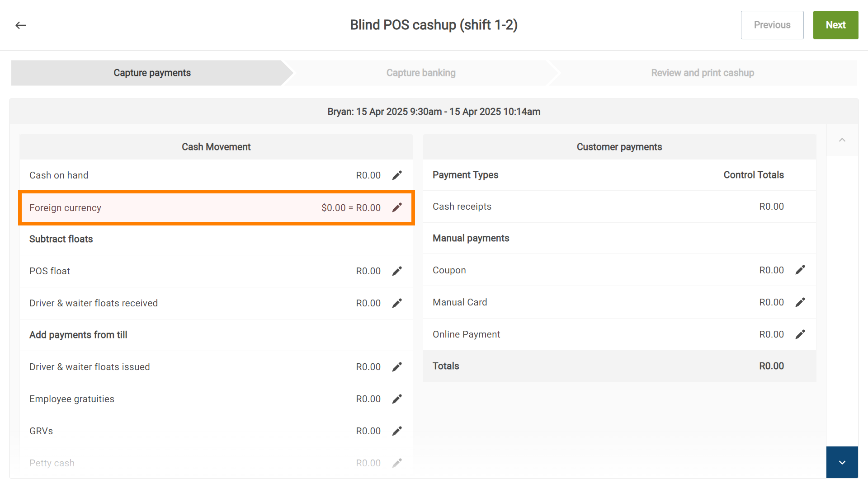Edit the Cash on hand amount
Screen dimensions: 868x488
(x=397, y=175)
